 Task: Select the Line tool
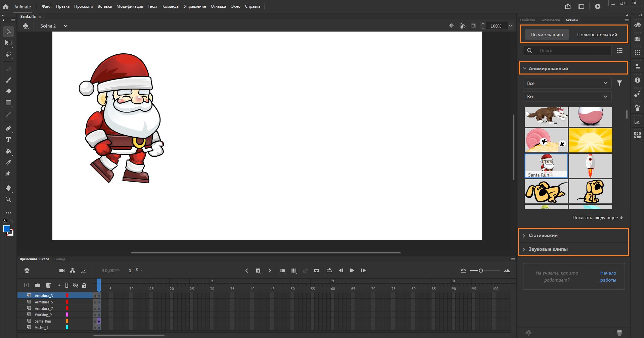(8, 114)
